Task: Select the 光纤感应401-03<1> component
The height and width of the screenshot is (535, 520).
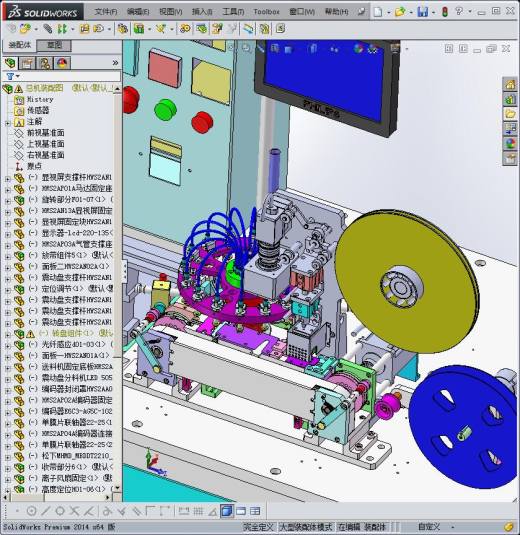Action: (x=73, y=345)
